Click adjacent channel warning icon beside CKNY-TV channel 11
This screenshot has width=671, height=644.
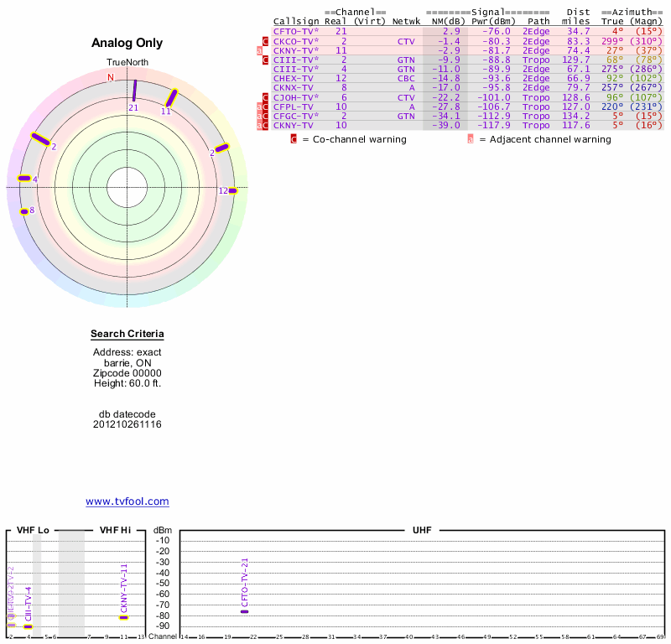point(259,51)
